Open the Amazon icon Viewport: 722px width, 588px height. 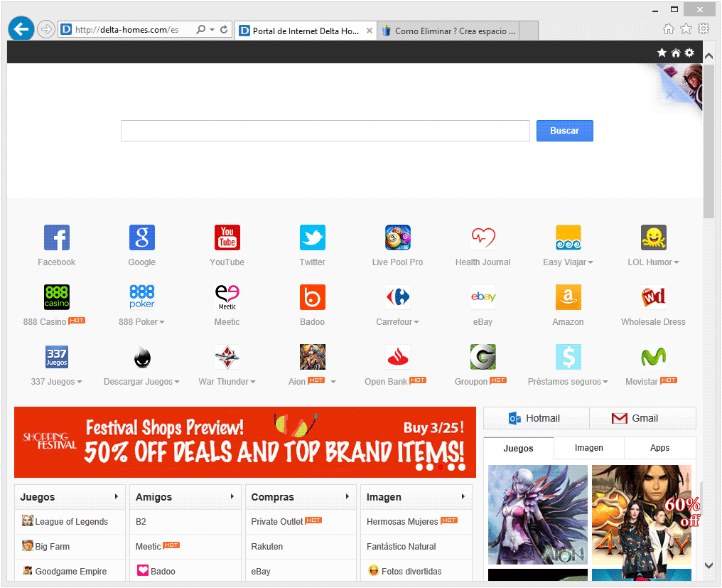pyautogui.click(x=569, y=296)
